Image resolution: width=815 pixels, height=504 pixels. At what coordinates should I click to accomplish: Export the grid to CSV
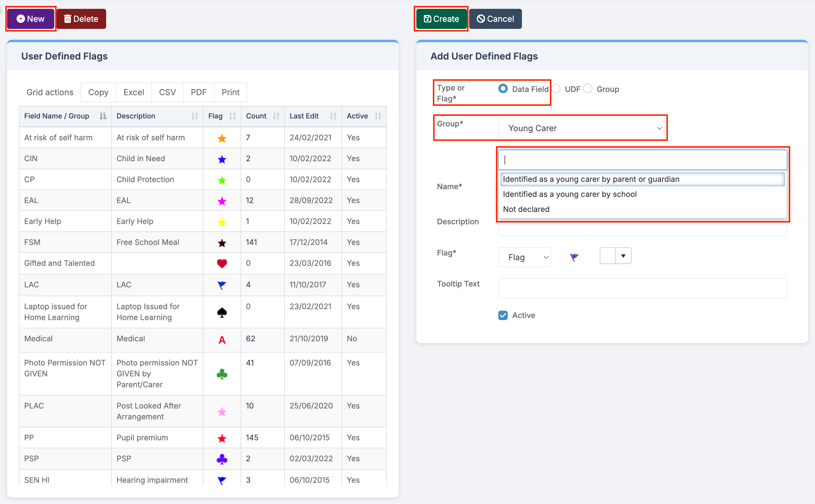coord(167,92)
